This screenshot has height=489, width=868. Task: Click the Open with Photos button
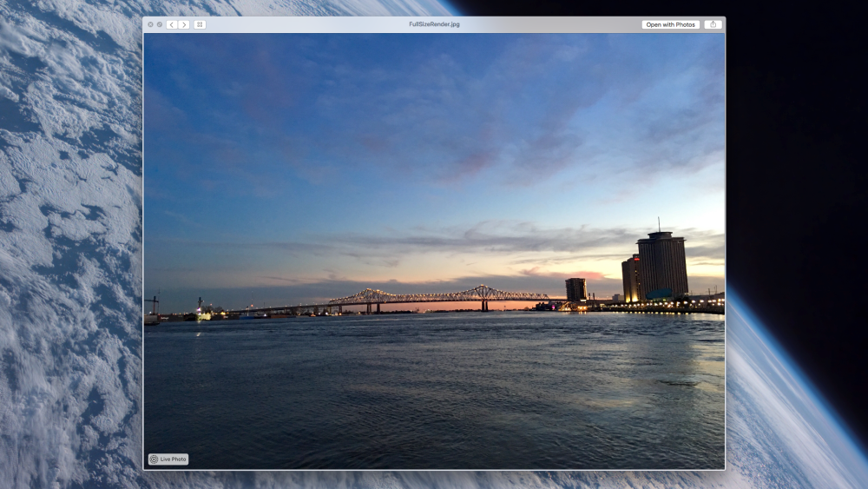[670, 24]
